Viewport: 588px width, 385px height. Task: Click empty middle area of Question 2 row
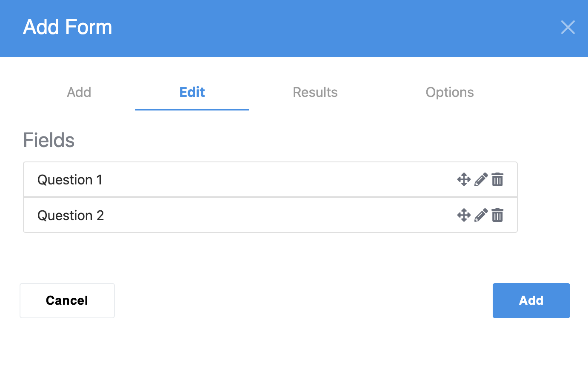pos(277,215)
